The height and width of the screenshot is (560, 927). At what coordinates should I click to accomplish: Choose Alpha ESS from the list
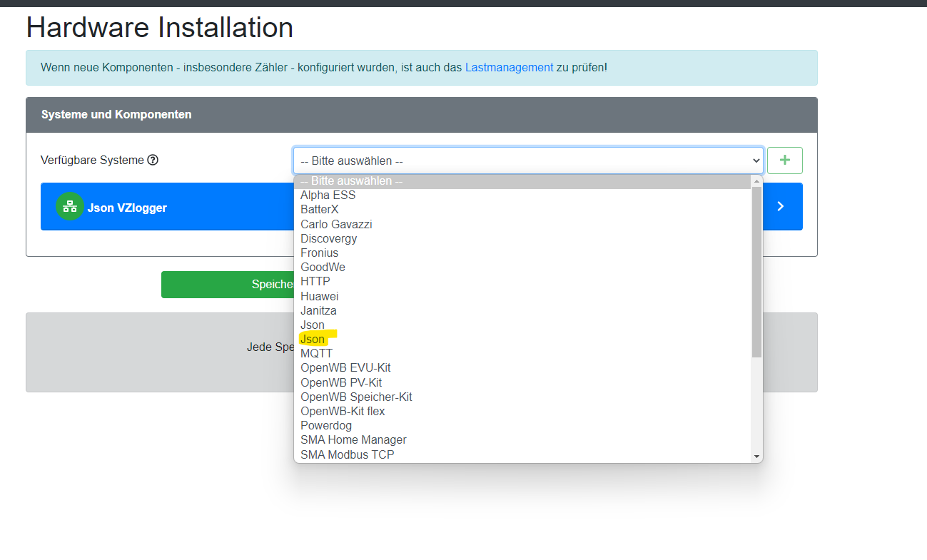[328, 195]
